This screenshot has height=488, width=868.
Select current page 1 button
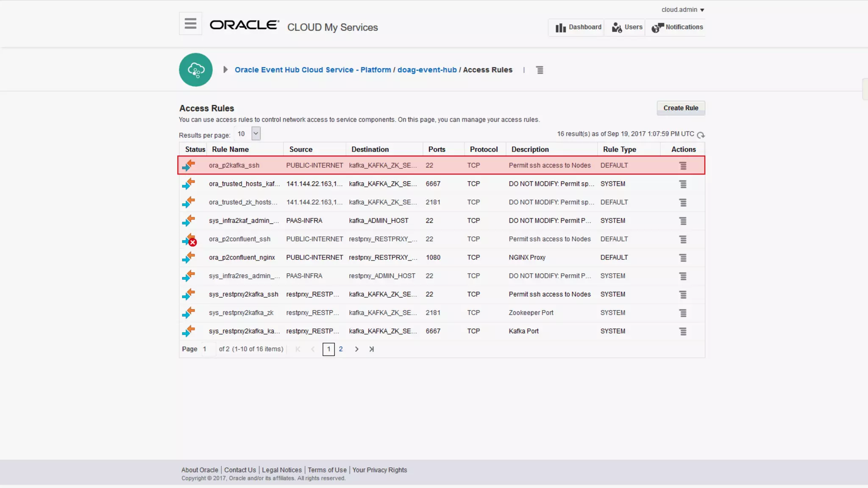coord(328,349)
